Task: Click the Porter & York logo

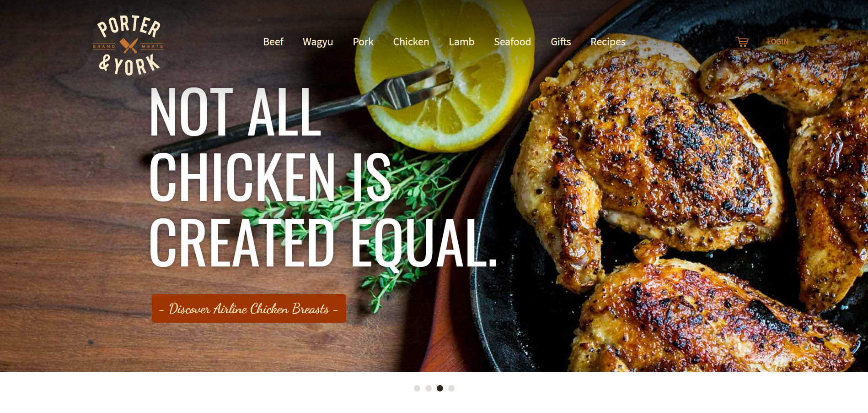Action: tap(128, 45)
